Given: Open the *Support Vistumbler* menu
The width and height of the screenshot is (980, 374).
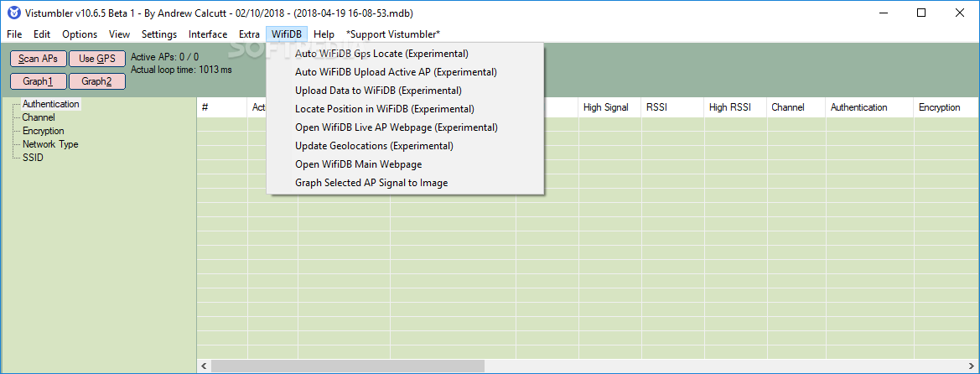Looking at the screenshot, I should 393,34.
